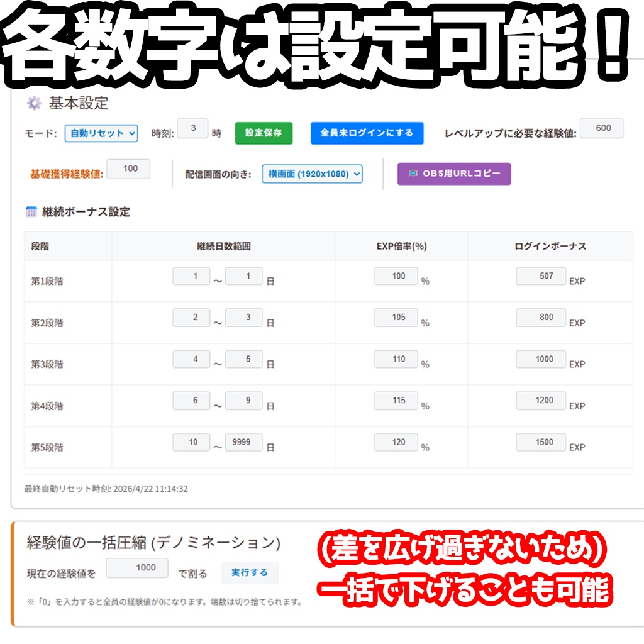Click the レベルアップに必要な経験値 field showing 600

tap(602, 128)
